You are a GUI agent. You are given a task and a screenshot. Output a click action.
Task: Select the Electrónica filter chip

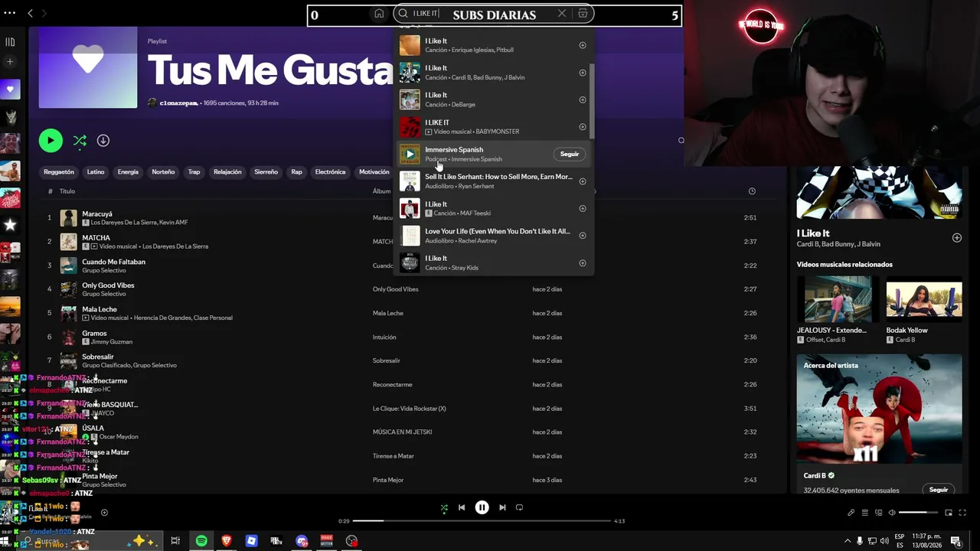coord(331,172)
